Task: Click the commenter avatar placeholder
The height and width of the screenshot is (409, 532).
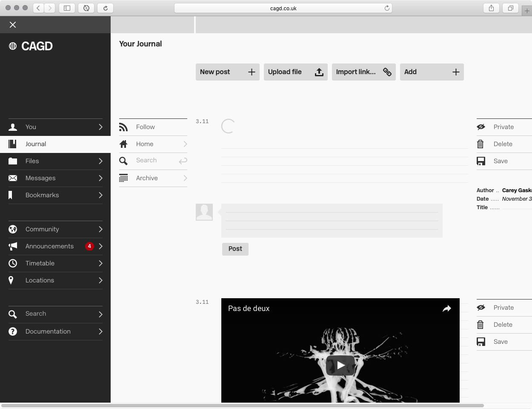Action: [204, 212]
